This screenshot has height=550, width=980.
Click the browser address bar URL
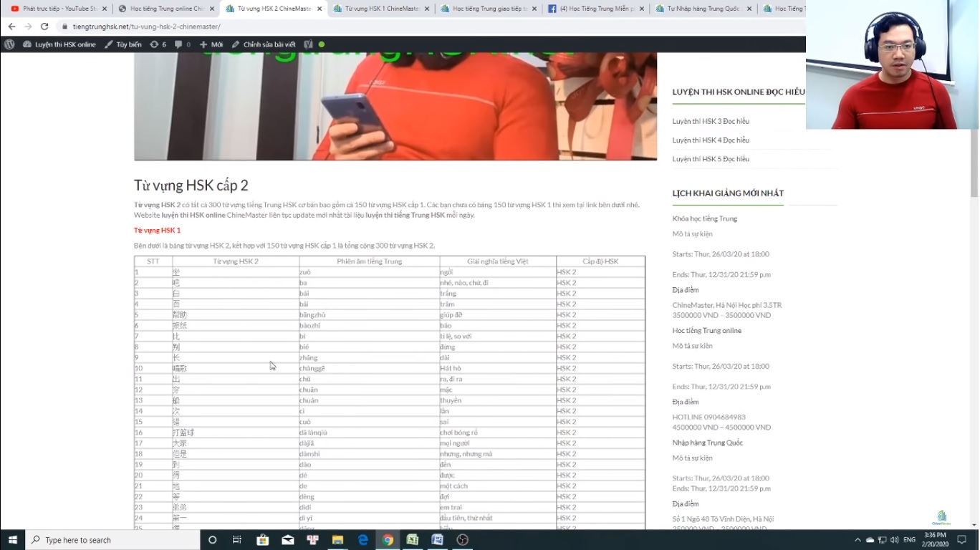coord(147,26)
